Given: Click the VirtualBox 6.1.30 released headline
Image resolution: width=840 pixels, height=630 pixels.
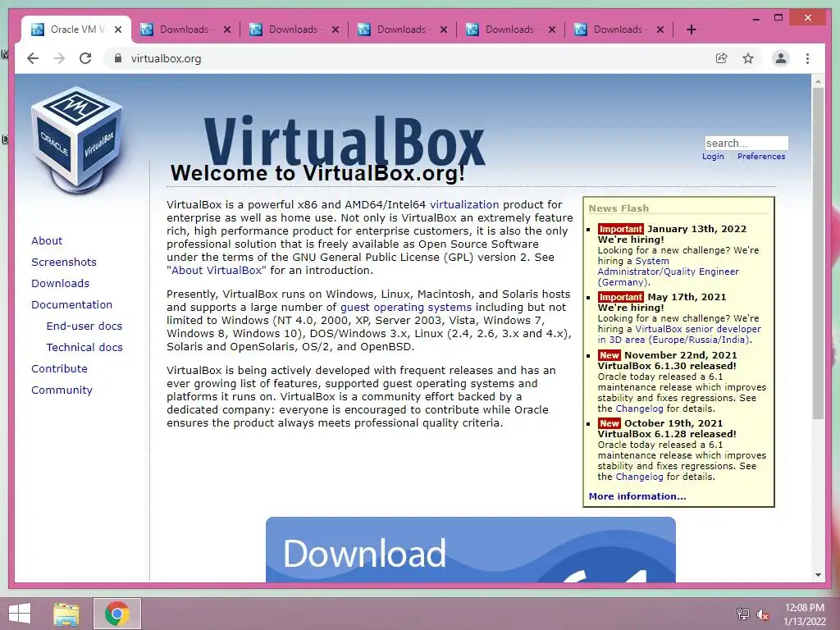Looking at the screenshot, I should click(x=667, y=366).
